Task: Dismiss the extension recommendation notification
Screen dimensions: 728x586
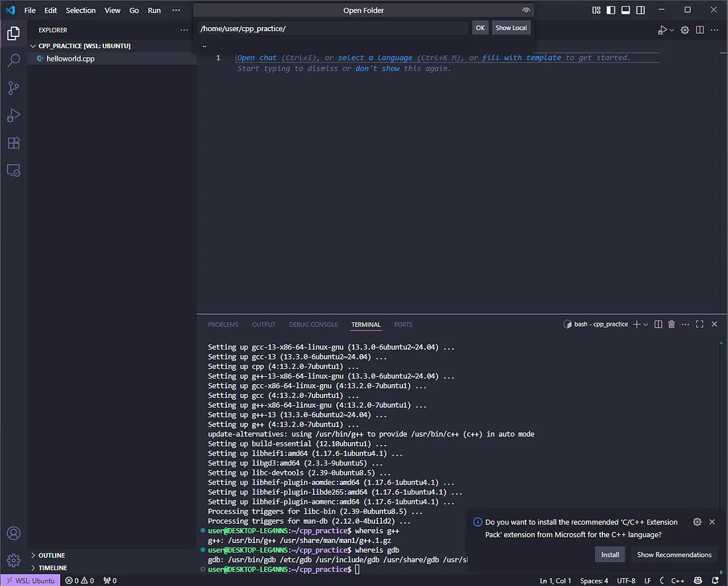Action: [x=712, y=522]
